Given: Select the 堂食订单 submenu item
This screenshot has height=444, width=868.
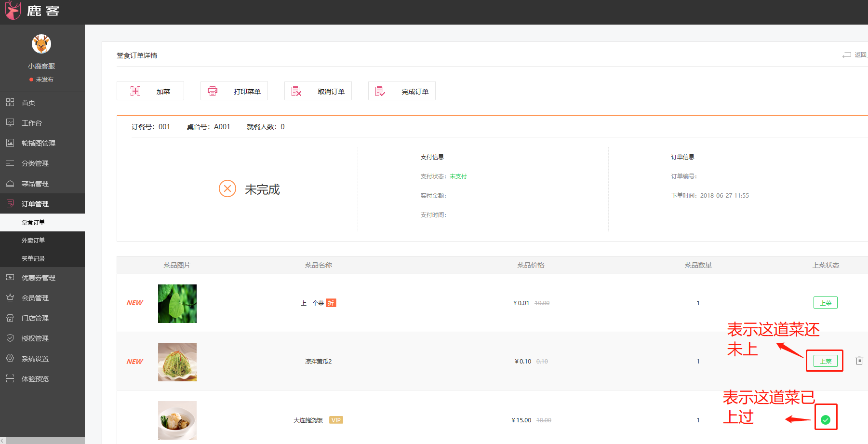Looking at the screenshot, I should [42, 222].
